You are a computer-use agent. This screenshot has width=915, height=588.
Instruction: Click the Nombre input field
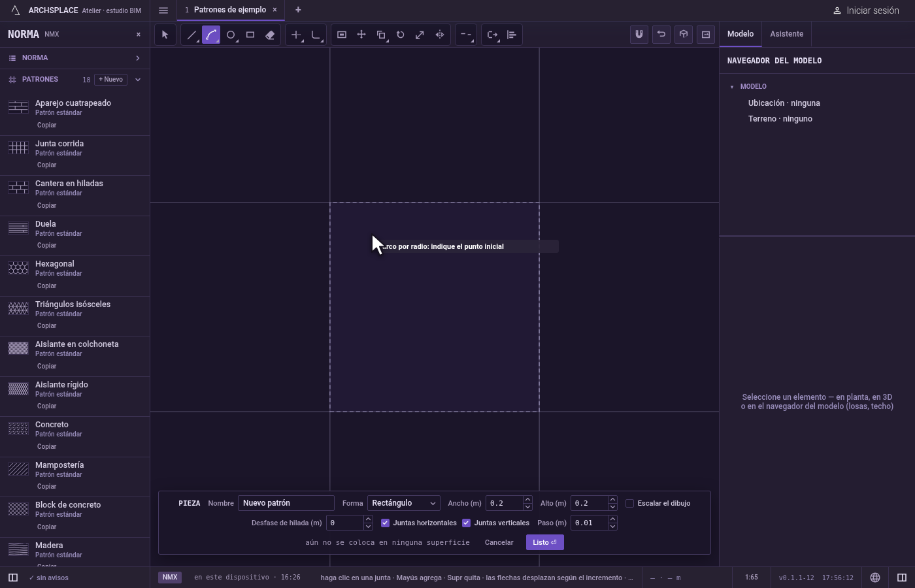[x=286, y=503]
